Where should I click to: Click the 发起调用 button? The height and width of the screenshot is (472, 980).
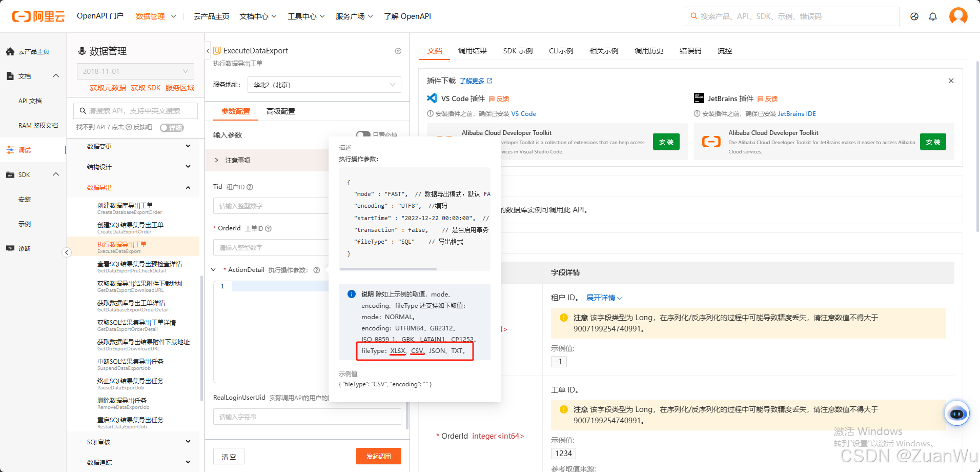tap(379, 456)
